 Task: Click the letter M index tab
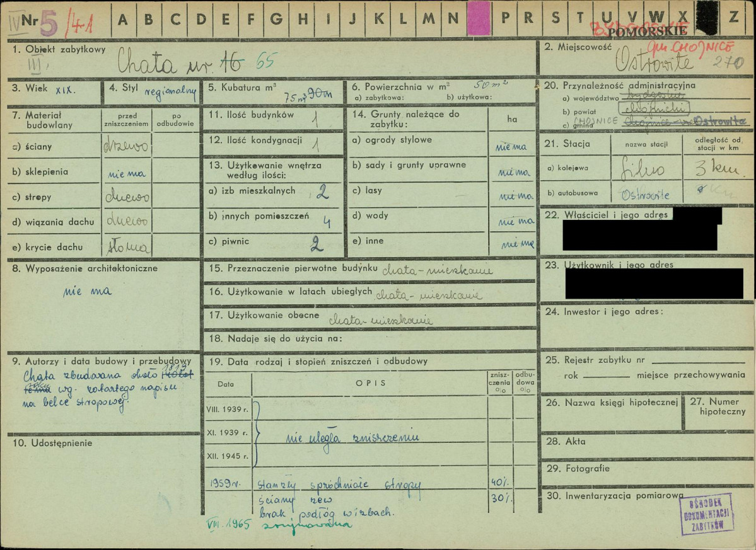(x=428, y=20)
